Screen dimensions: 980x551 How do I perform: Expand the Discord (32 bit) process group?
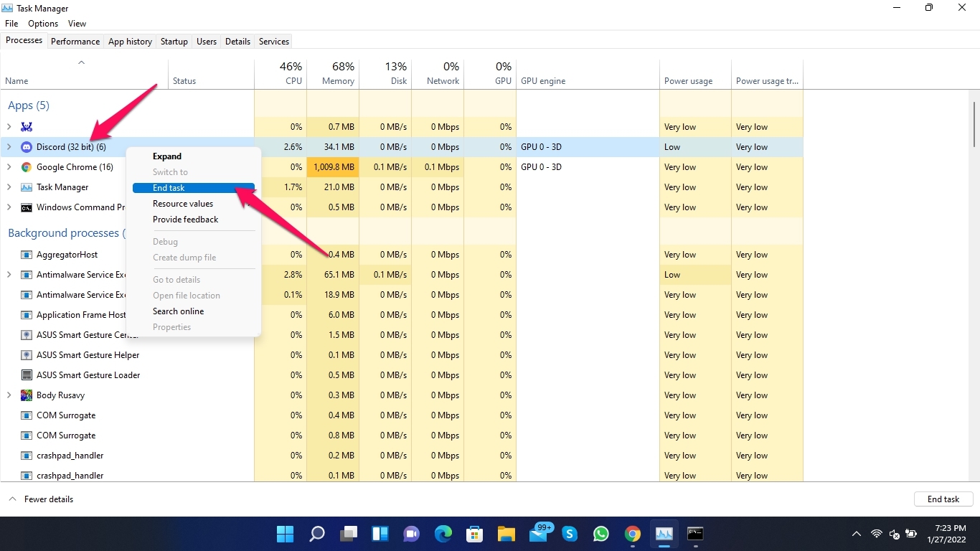click(x=9, y=147)
